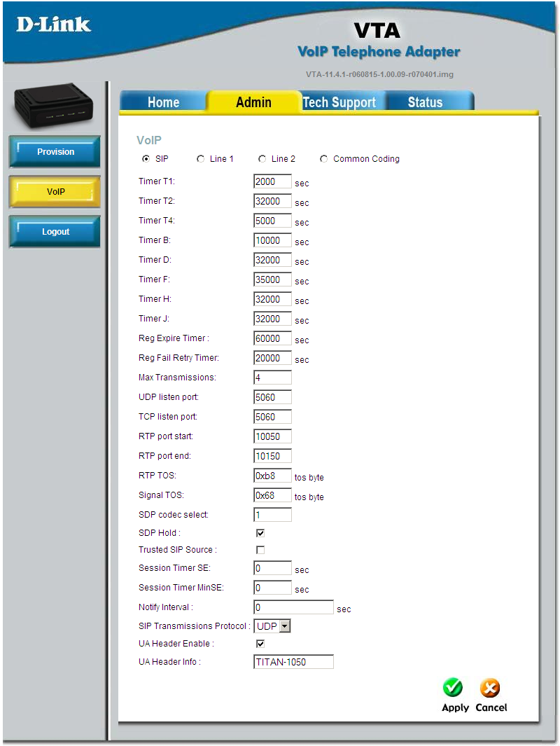Focus the SDP codec select field
This screenshot has width=560, height=746.
pyautogui.click(x=272, y=515)
